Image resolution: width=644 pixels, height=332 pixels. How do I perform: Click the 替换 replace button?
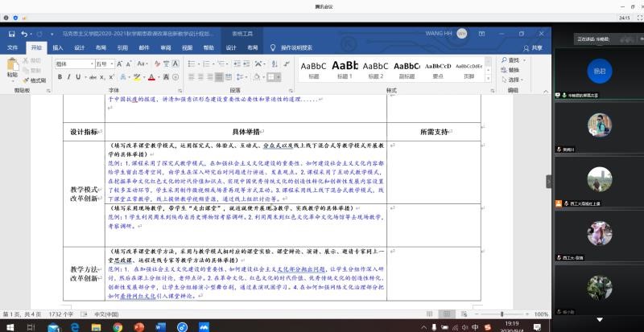tap(513, 70)
